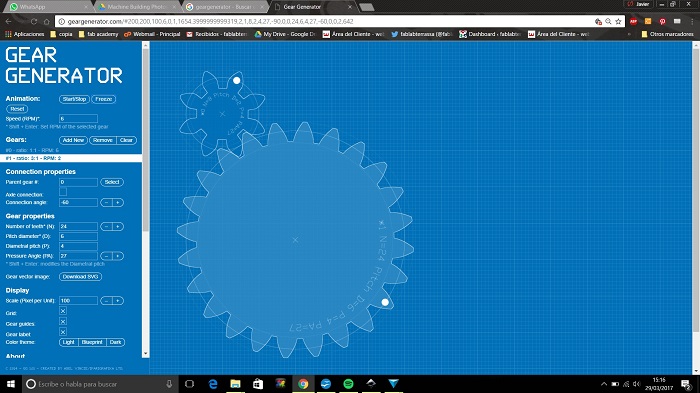700x393 pixels.
Task: Increase the Connection angle with plus
Action: click(x=118, y=203)
